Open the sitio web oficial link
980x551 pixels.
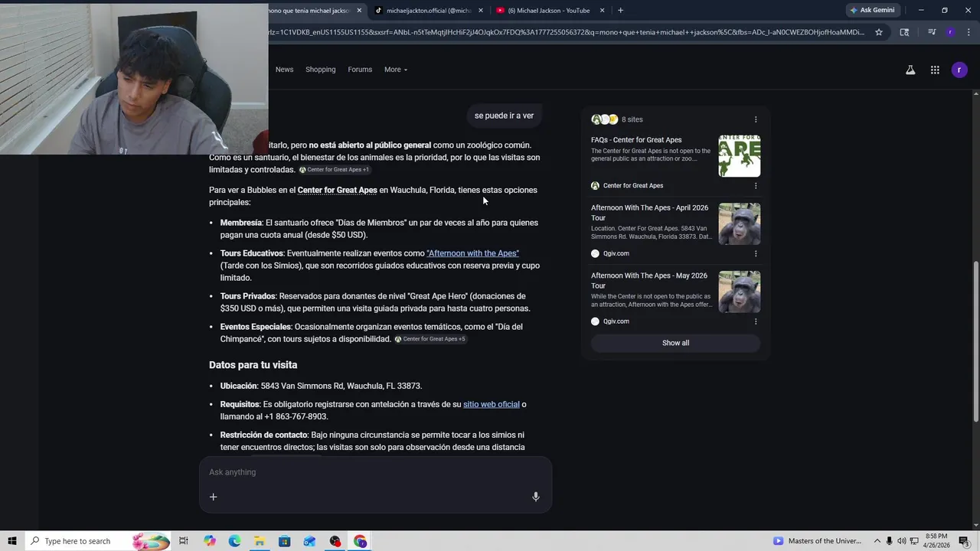click(492, 404)
